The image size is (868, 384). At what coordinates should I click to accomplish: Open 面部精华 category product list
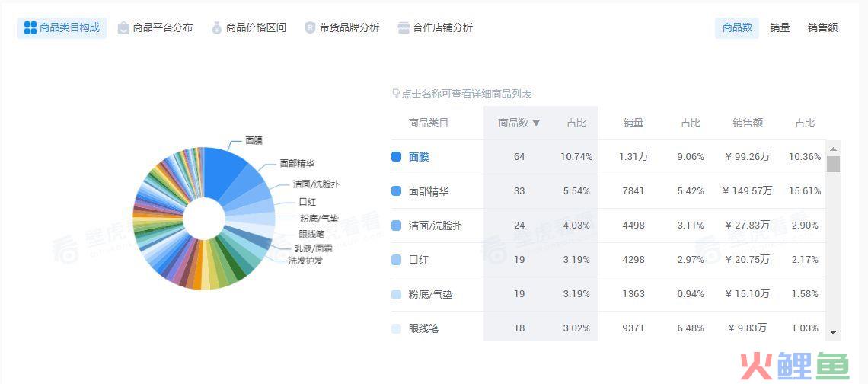point(429,191)
